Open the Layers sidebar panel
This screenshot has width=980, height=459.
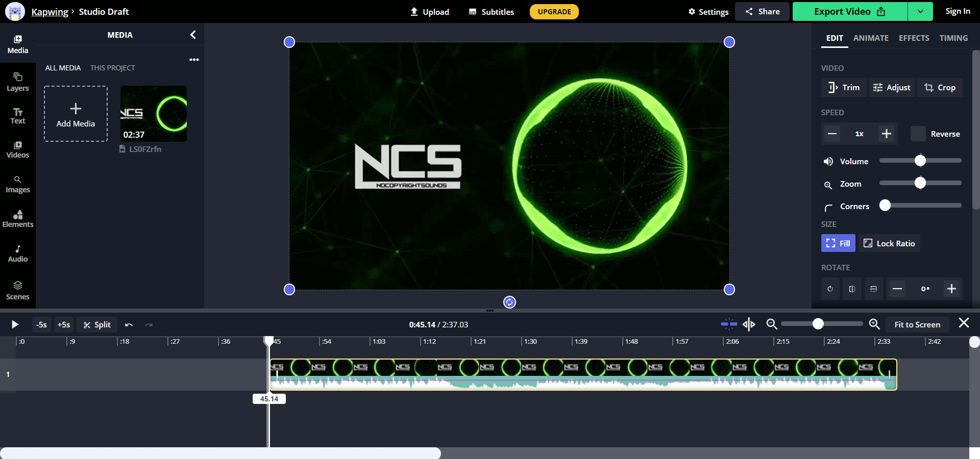pyautogui.click(x=18, y=82)
